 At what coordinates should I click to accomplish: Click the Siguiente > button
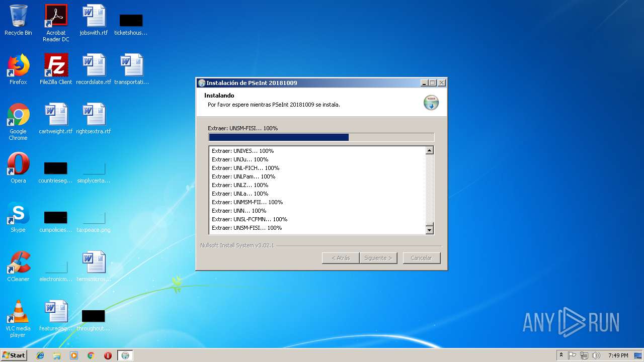tap(378, 258)
